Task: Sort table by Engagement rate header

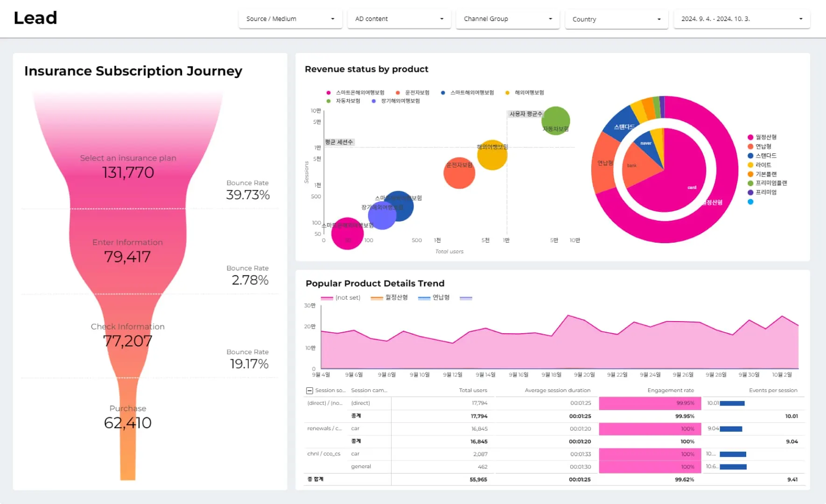Action: 671,391
